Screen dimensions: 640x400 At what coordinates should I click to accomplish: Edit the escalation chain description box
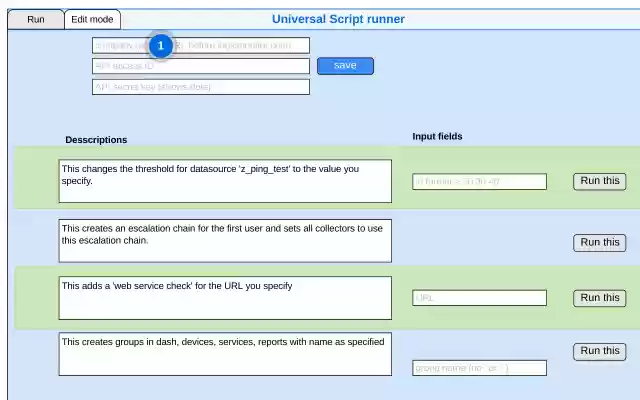tap(225, 241)
